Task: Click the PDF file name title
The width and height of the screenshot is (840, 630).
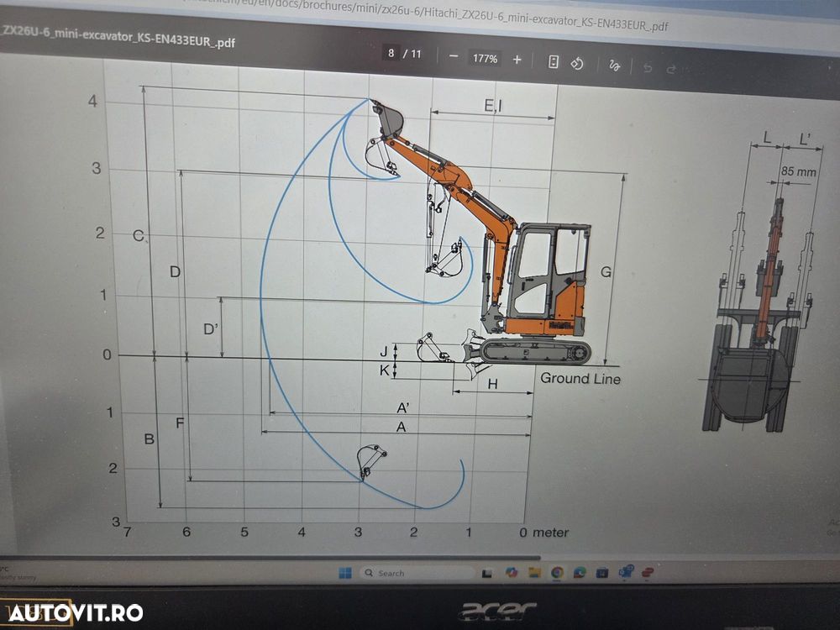Action: tap(118, 36)
